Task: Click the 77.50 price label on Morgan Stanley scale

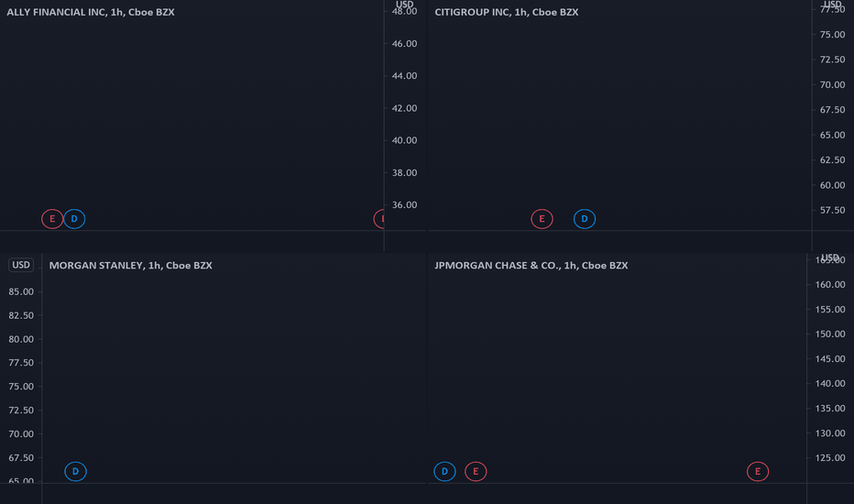Action: tap(21, 362)
